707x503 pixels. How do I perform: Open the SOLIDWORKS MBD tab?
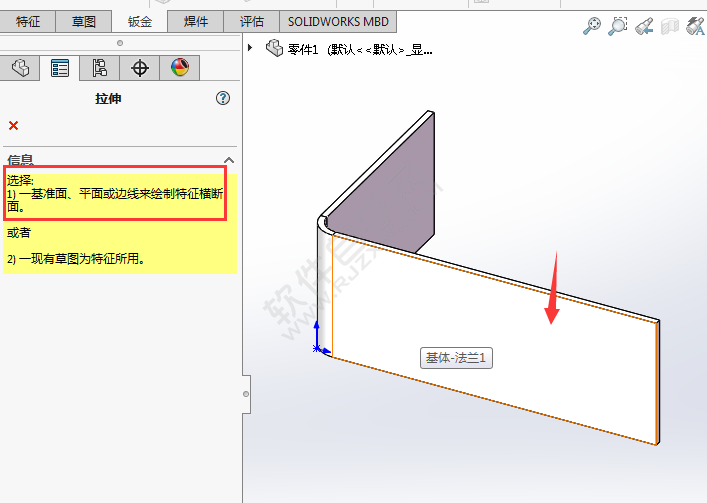coord(338,21)
